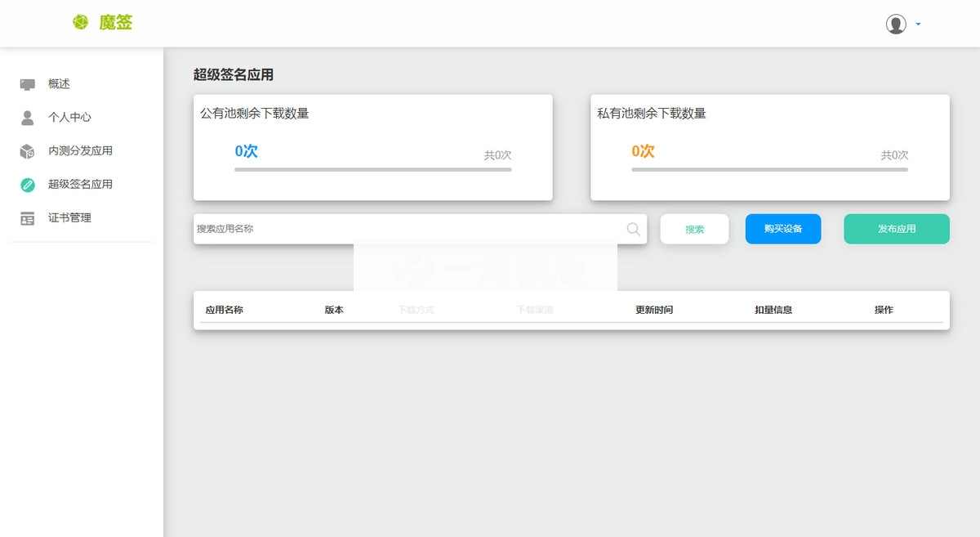Click the green 发布应用 button
Image resolution: width=980 pixels, height=537 pixels.
point(896,229)
